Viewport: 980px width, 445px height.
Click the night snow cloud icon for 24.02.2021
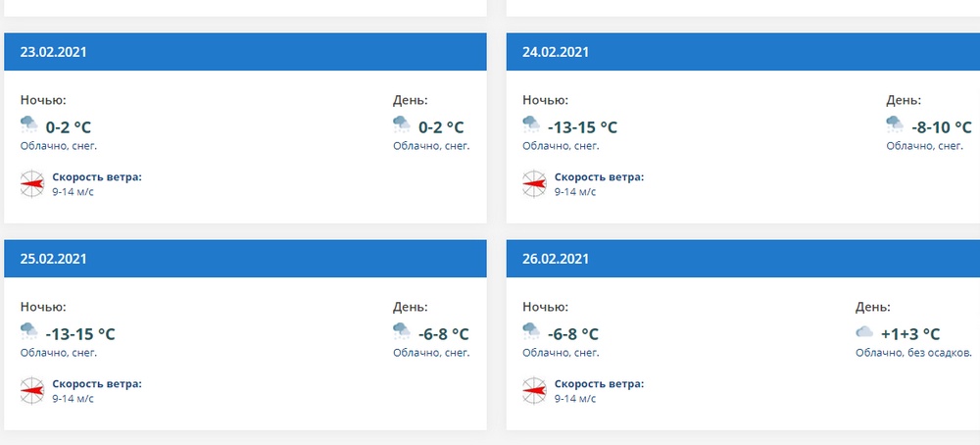tap(531, 125)
